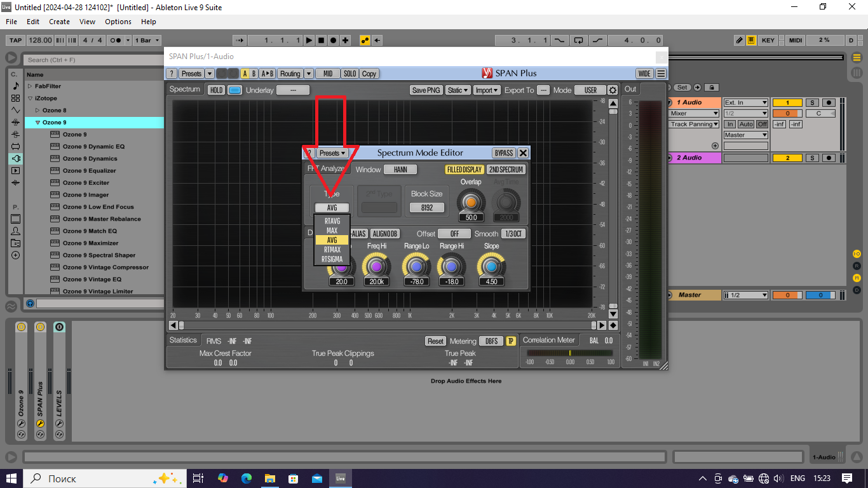Toggle the ALIGN 0 DB button
The width and height of the screenshot is (868, 488).
(385, 234)
